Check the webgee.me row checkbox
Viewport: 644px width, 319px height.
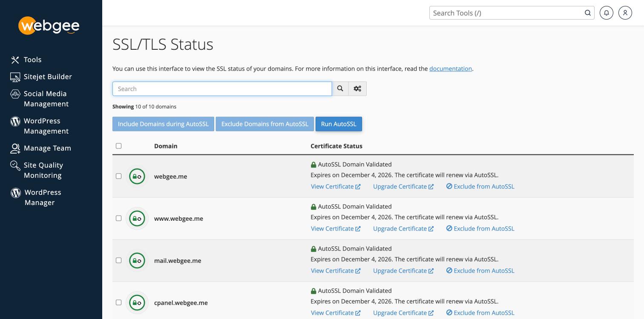click(119, 176)
